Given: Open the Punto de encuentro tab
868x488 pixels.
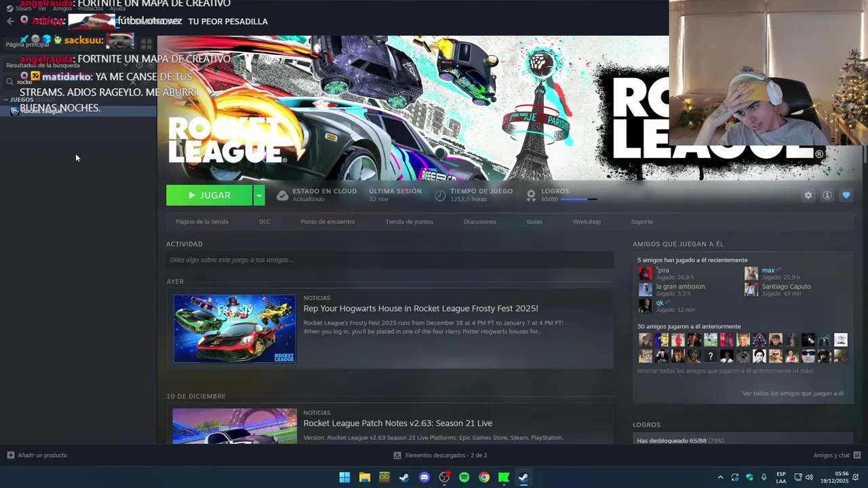Looking at the screenshot, I should 328,222.
